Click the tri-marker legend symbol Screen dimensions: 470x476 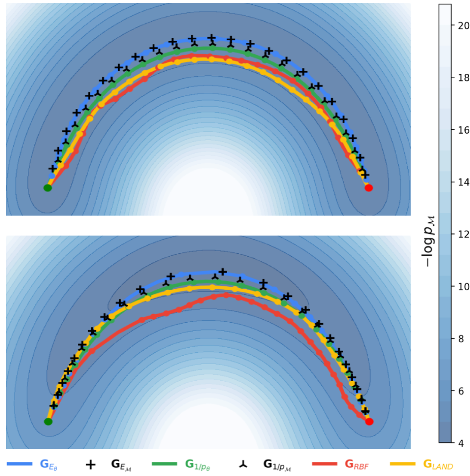coord(243,464)
